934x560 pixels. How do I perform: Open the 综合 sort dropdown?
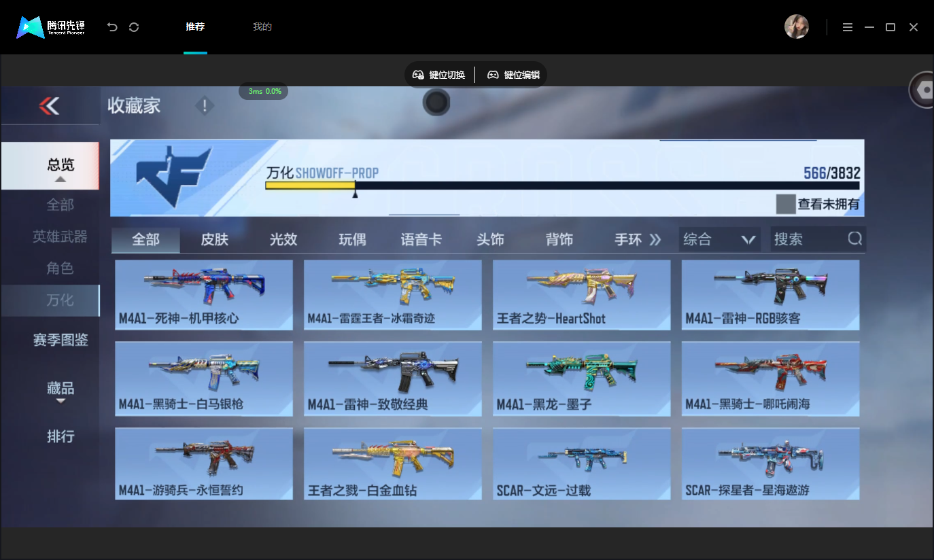720,239
